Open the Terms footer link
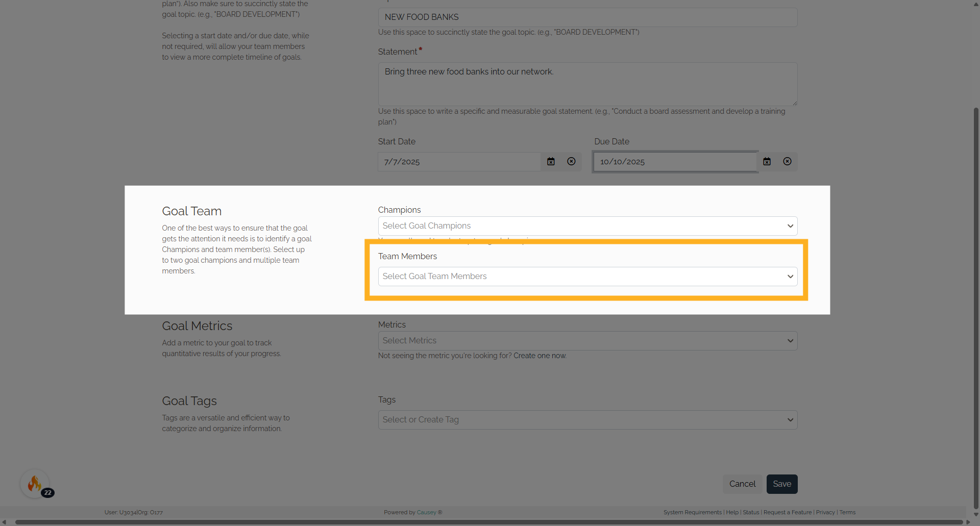The height and width of the screenshot is (526, 980). point(847,512)
